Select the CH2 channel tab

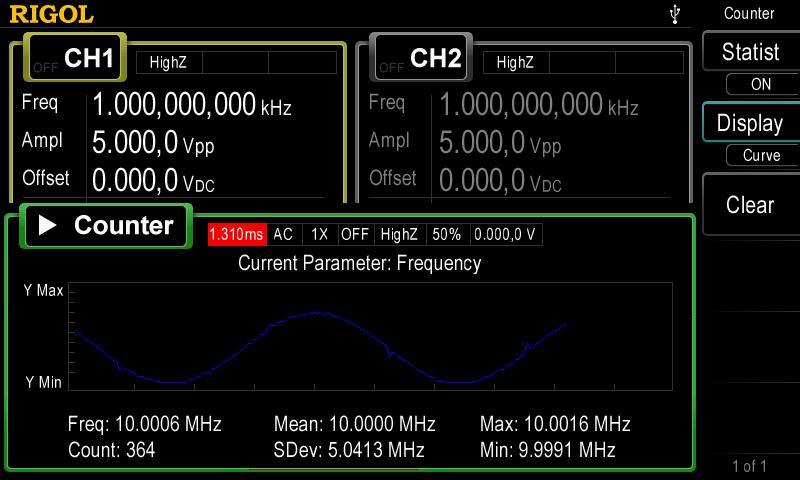(x=434, y=59)
